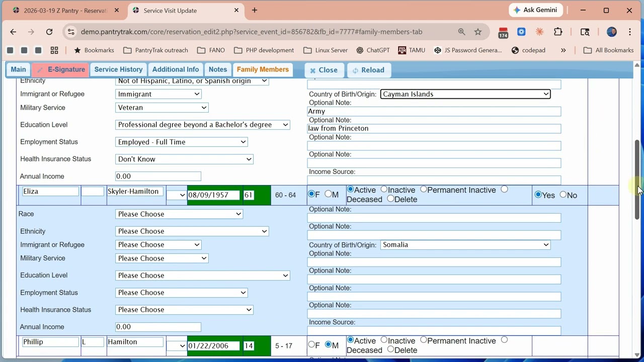Open the Main tab
The image size is (644, 362).
(x=18, y=69)
